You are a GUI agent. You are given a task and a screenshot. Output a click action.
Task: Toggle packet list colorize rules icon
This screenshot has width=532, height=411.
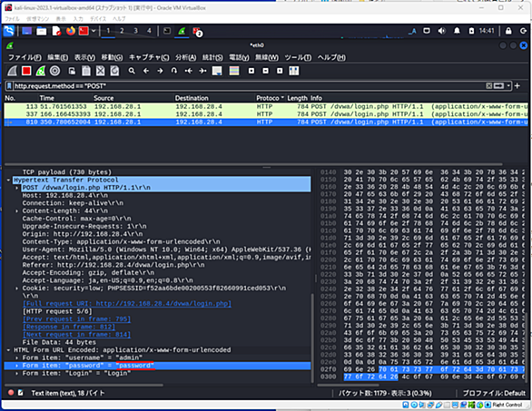pyautogui.click(x=234, y=71)
